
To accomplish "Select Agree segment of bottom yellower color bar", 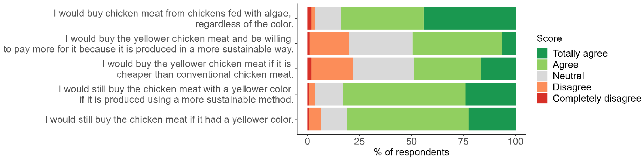I will [408, 119].
